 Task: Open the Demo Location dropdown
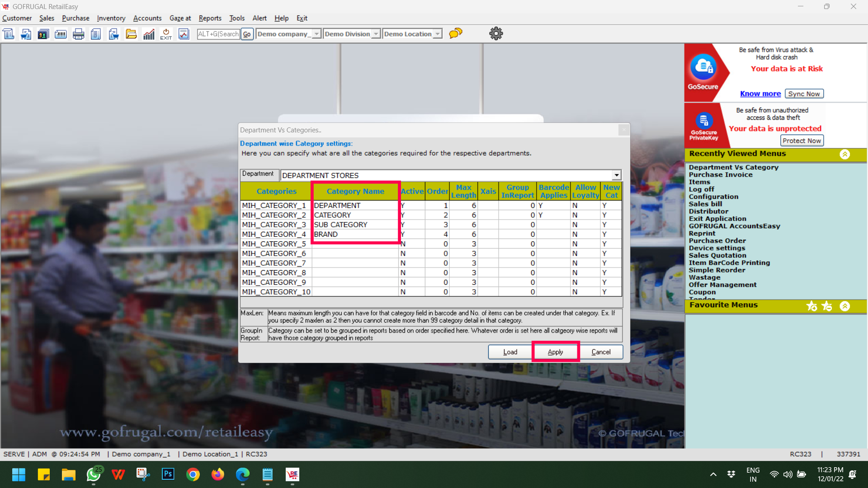[x=438, y=34]
